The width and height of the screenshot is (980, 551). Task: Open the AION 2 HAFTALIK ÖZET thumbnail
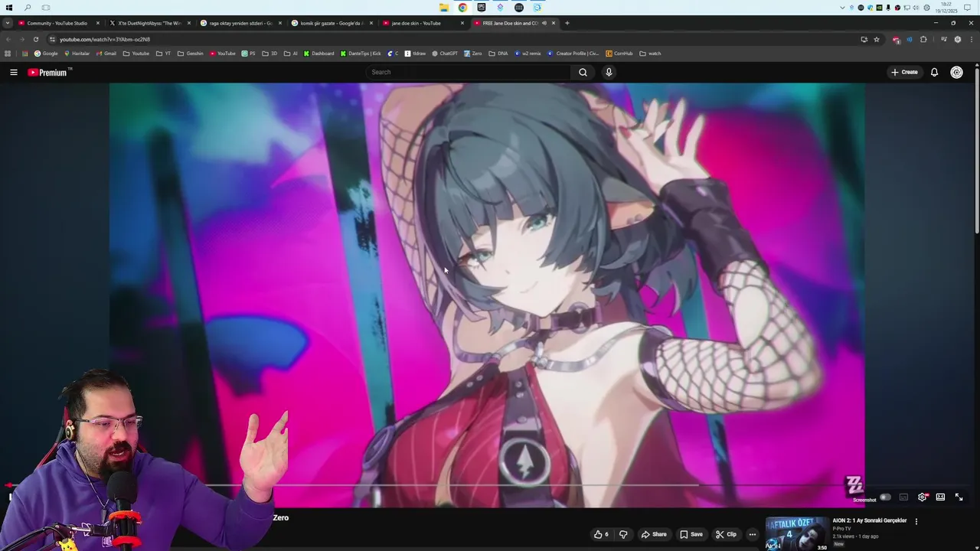[796, 533]
